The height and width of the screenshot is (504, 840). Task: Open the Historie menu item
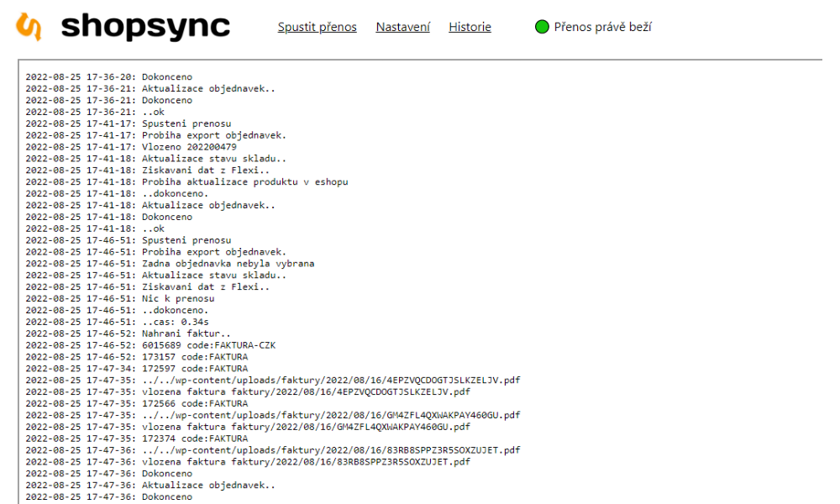470,27
